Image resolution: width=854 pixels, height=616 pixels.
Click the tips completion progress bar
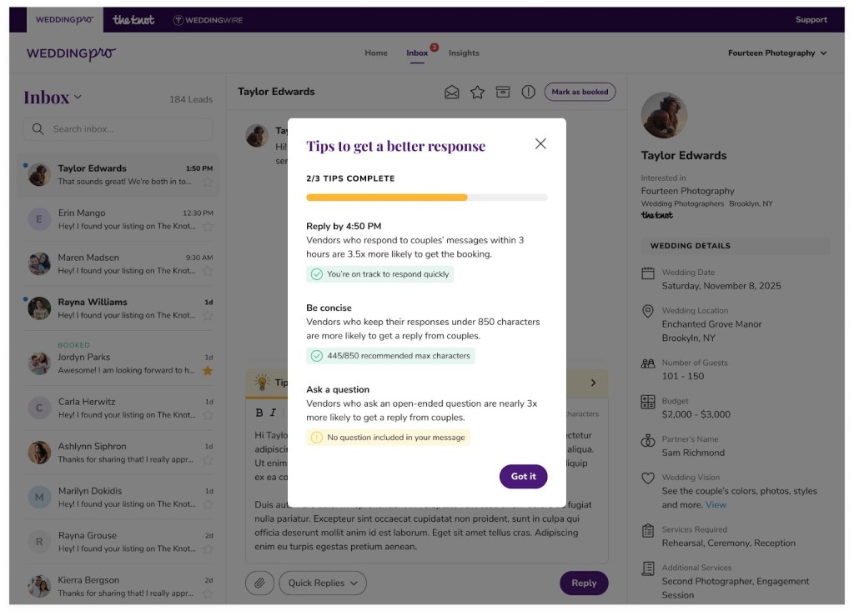[426, 198]
